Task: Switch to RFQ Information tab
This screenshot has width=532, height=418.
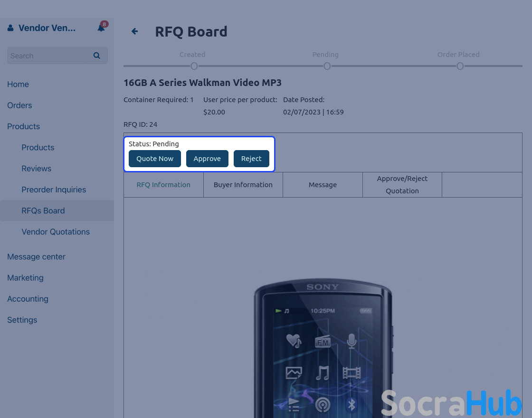Action: (163, 185)
